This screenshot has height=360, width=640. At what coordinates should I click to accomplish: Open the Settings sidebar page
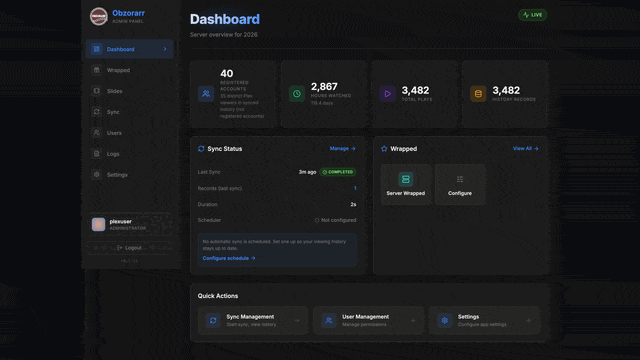coord(129,175)
